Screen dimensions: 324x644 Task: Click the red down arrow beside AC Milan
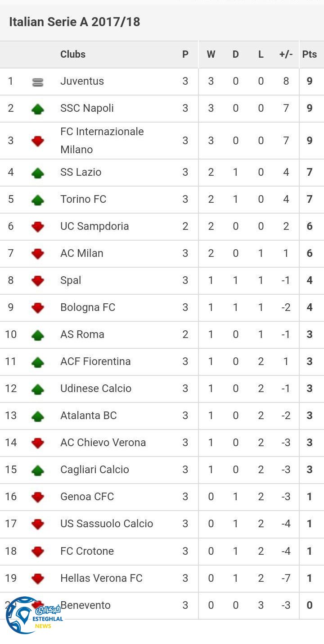(38, 254)
